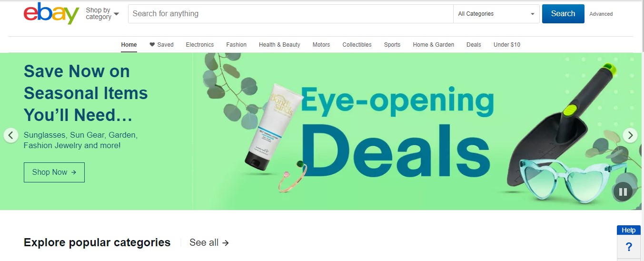Open the Under $10 tab
This screenshot has height=261, width=644.
[x=507, y=45]
